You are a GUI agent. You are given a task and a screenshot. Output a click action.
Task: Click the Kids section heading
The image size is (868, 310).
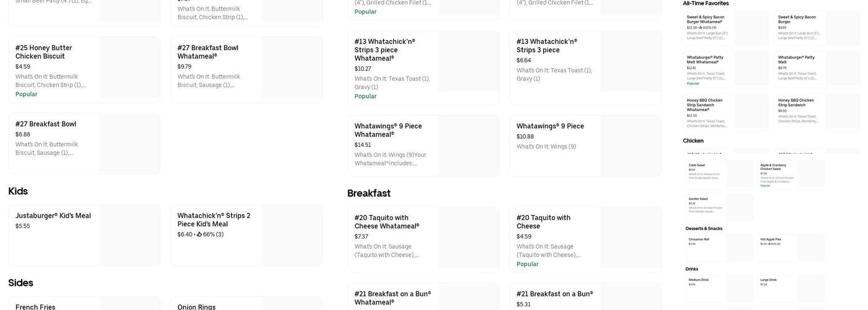(18, 191)
